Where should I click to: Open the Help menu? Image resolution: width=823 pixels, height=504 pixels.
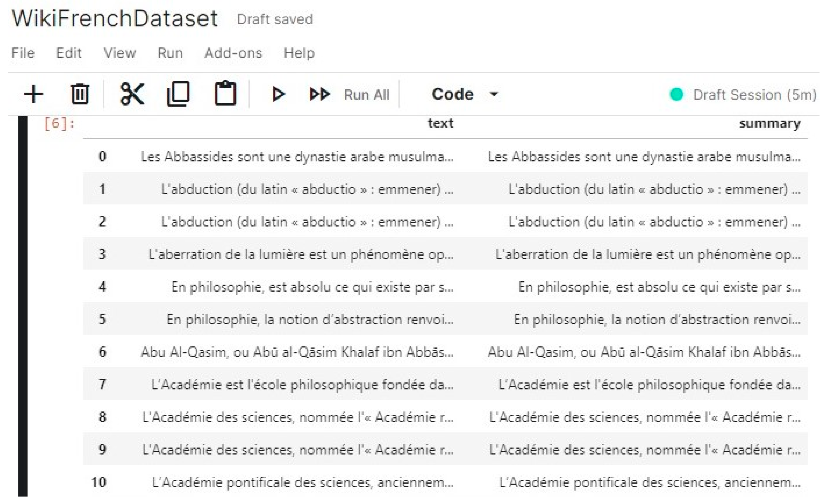point(299,53)
